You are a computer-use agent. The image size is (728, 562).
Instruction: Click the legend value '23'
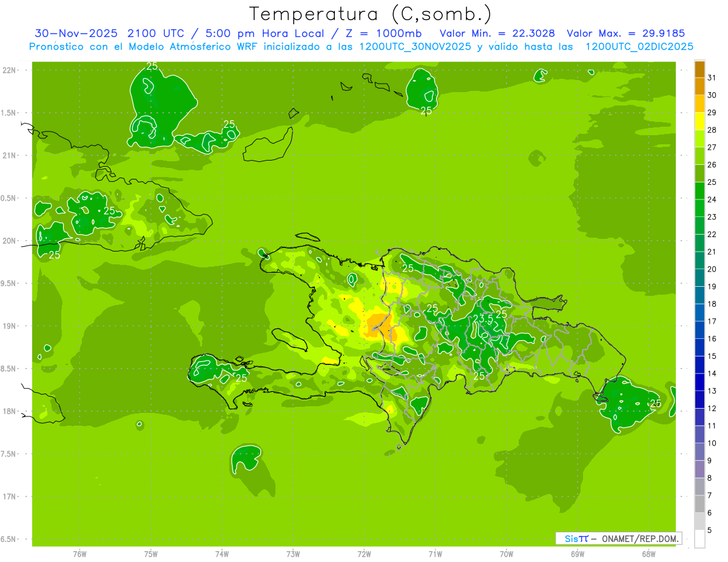point(712,217)
